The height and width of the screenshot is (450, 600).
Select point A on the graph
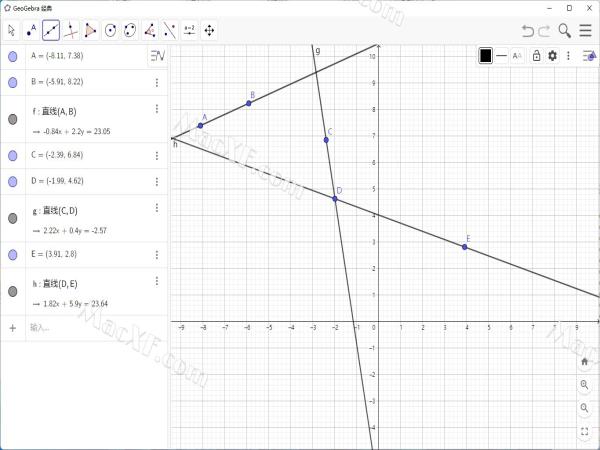click(x=200, y=126)
